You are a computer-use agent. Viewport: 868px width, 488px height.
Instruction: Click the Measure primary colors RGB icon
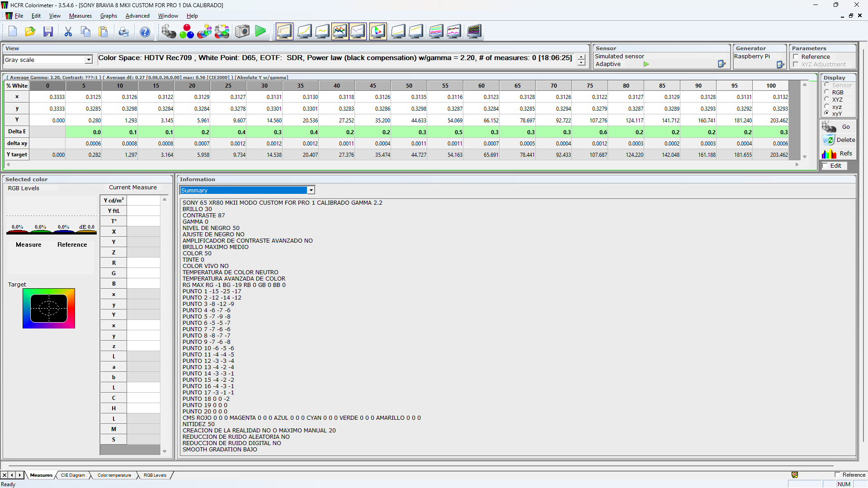(186, 31)
